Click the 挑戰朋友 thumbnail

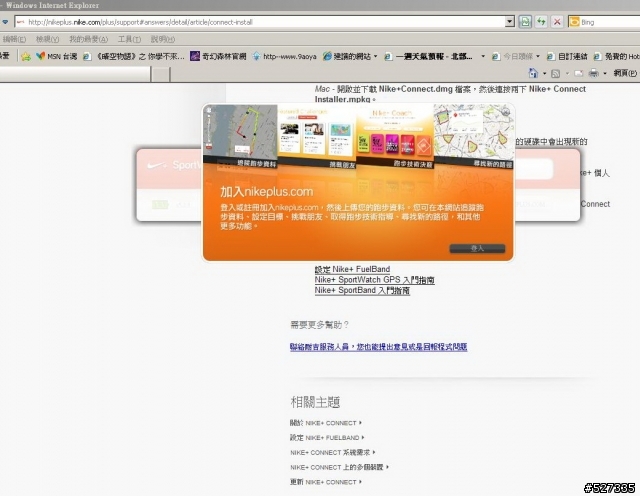pos(317,135)
